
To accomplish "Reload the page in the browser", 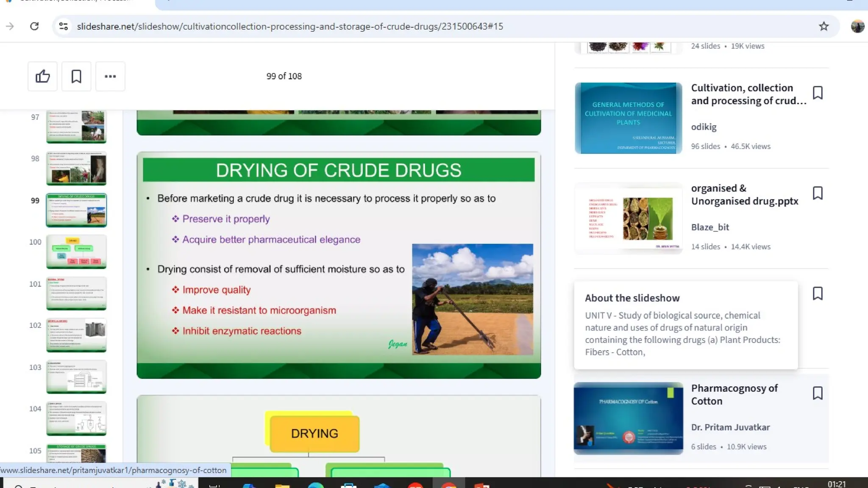I will click(x=34, y=26).
